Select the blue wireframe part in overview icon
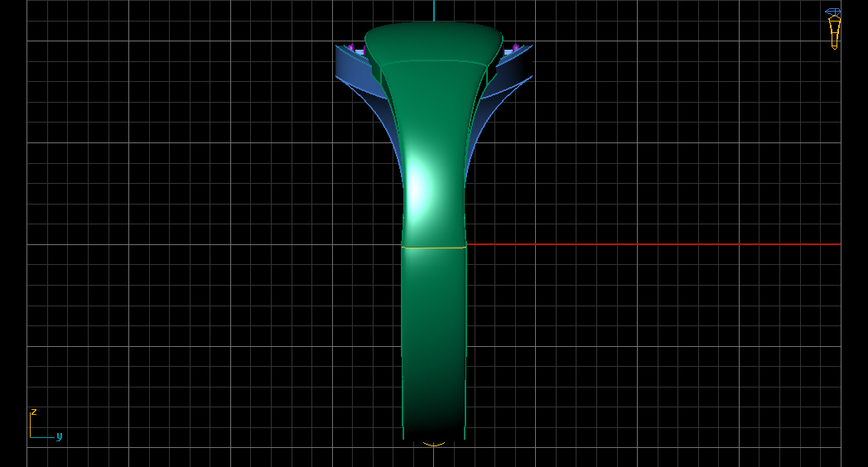The height and width of the screenshot is (467, 868). click(833, 12)
